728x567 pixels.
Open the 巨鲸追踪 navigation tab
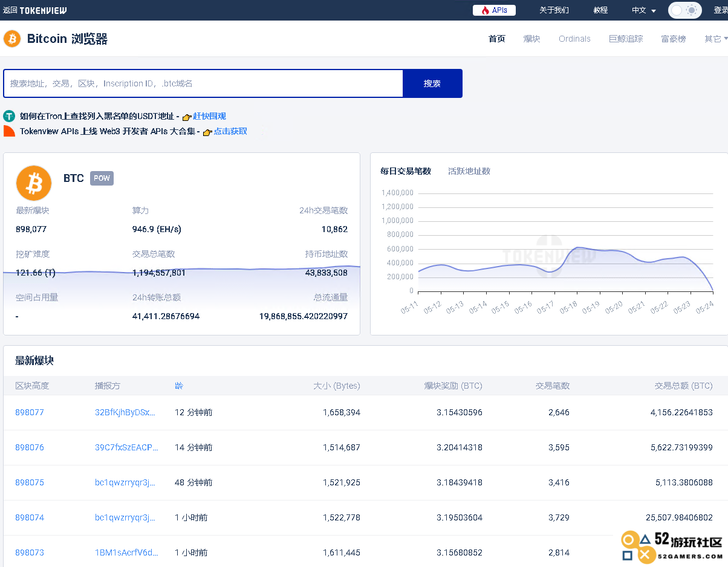click(x=626, y=39)
